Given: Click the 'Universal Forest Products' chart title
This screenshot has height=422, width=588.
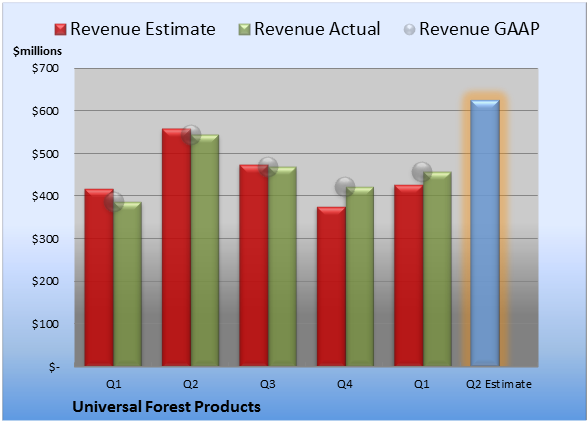Looking at the screenshot, I should 166,407.
